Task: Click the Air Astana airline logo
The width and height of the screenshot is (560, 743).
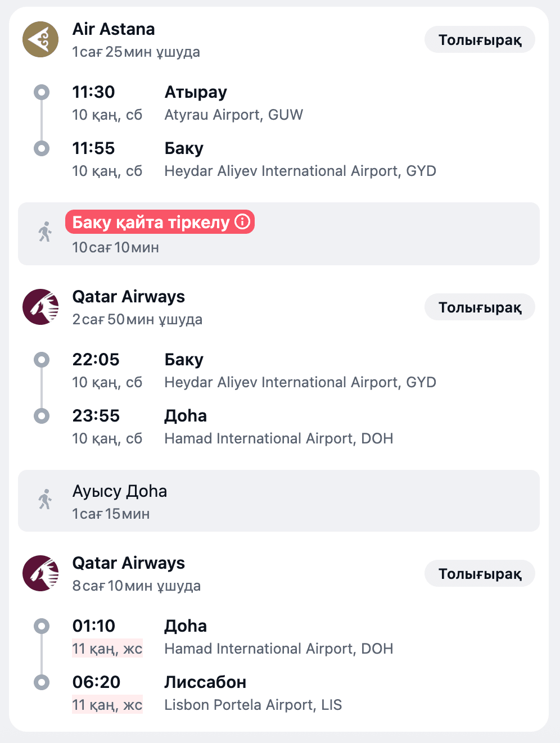Action: (x=40, y=39)
